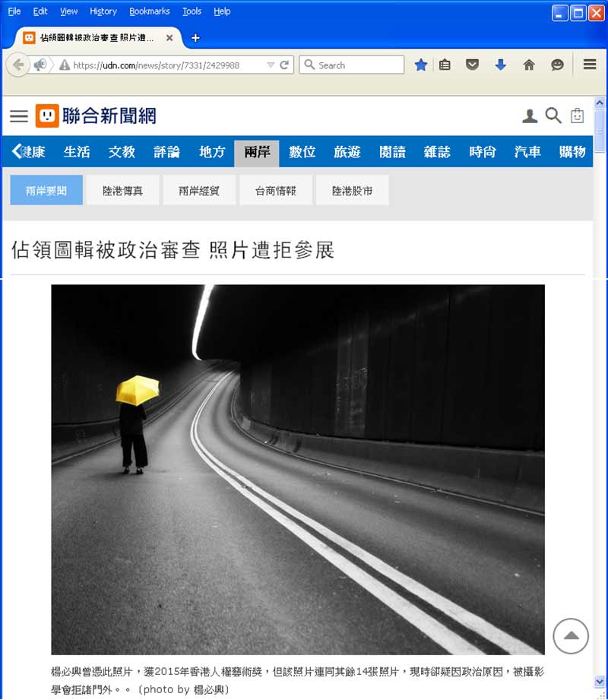Open the 兩岸經貿 subcategory
The image size is (608, 700).
199,191
